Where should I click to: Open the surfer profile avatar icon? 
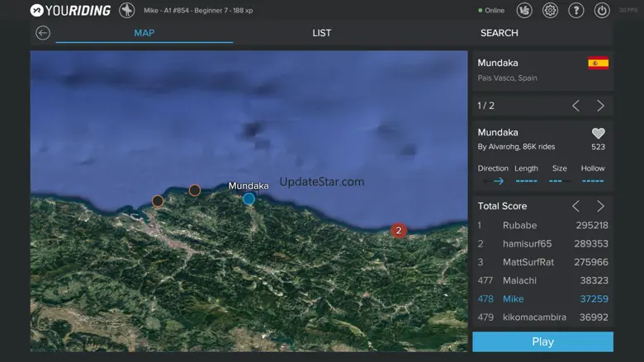point(127,10)
